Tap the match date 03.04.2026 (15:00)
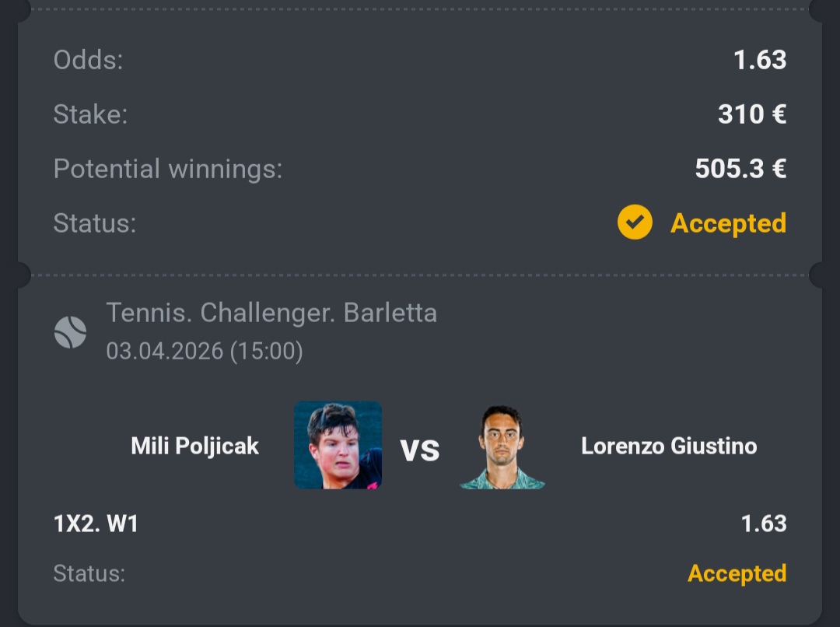 tap(205, 352)
